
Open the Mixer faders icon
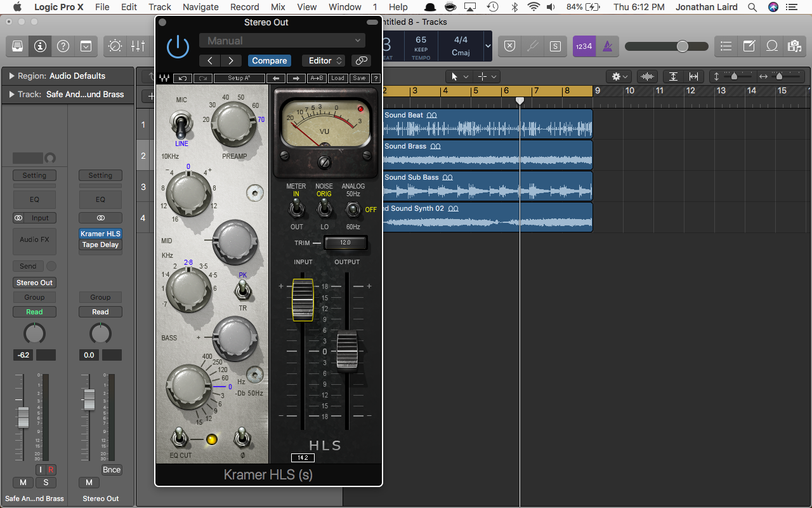(x=138, y=46)
